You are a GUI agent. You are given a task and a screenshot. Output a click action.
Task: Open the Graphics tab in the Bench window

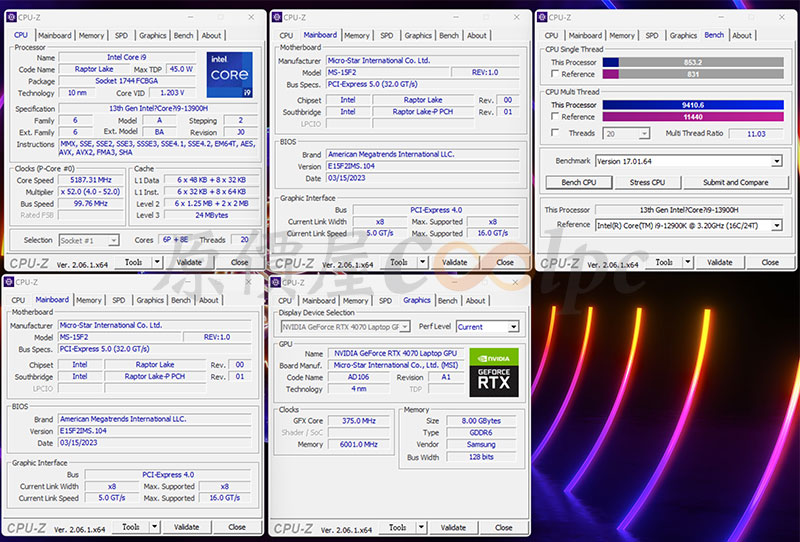[683, 35]
